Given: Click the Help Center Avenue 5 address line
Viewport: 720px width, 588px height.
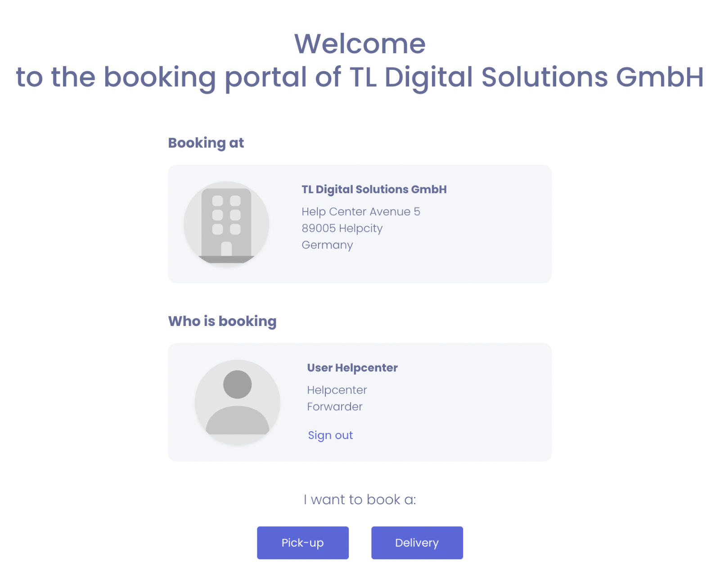Looking at the screenshot, I should (x=360, y=212).
